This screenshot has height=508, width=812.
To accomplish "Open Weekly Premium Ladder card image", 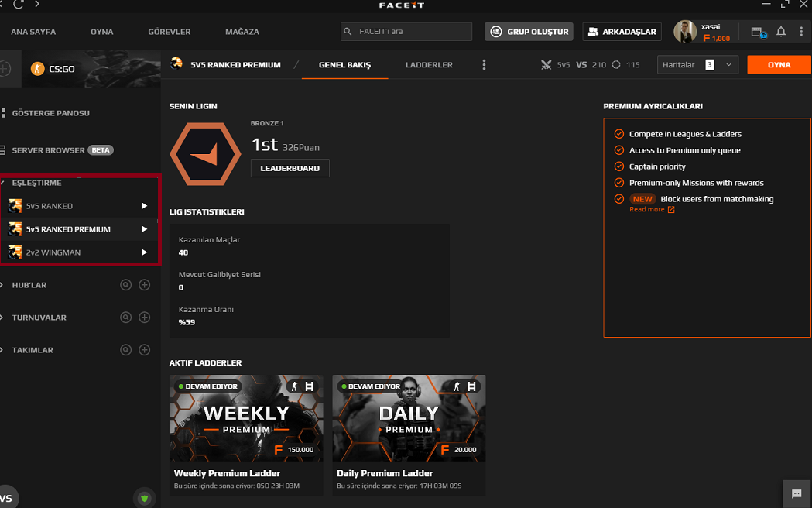I will point(246,418).
